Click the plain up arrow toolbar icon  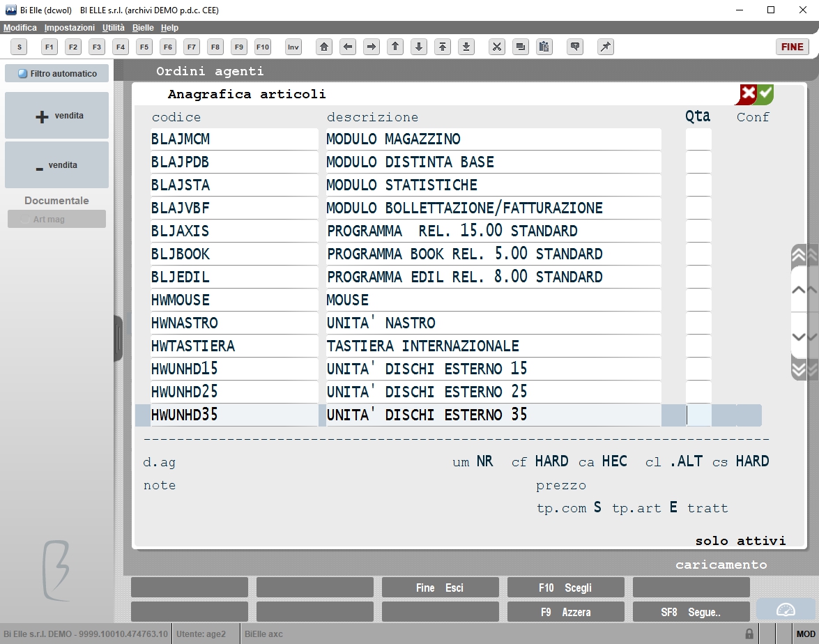395,47
